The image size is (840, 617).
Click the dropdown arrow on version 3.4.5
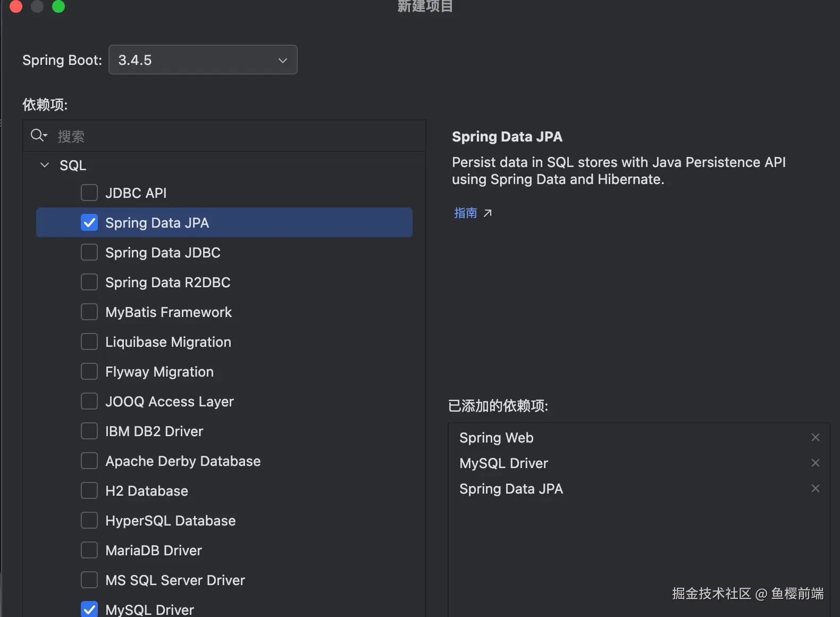pos(283,60)
